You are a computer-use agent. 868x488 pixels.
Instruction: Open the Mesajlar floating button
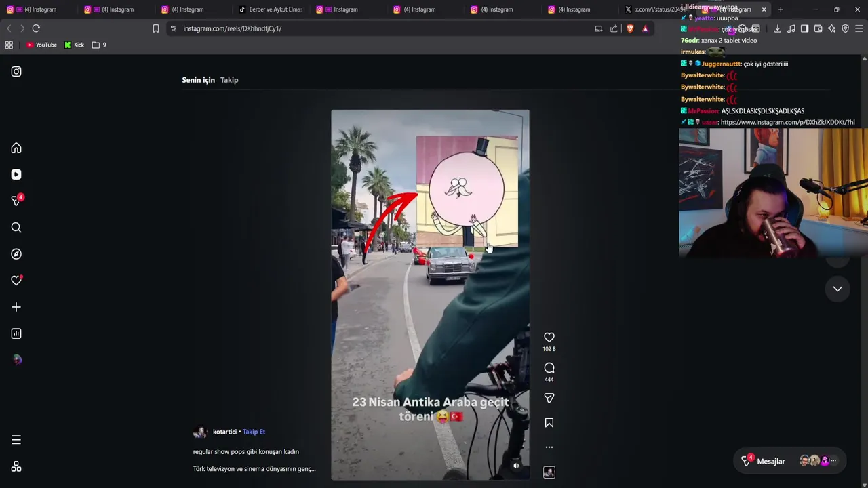790,461
